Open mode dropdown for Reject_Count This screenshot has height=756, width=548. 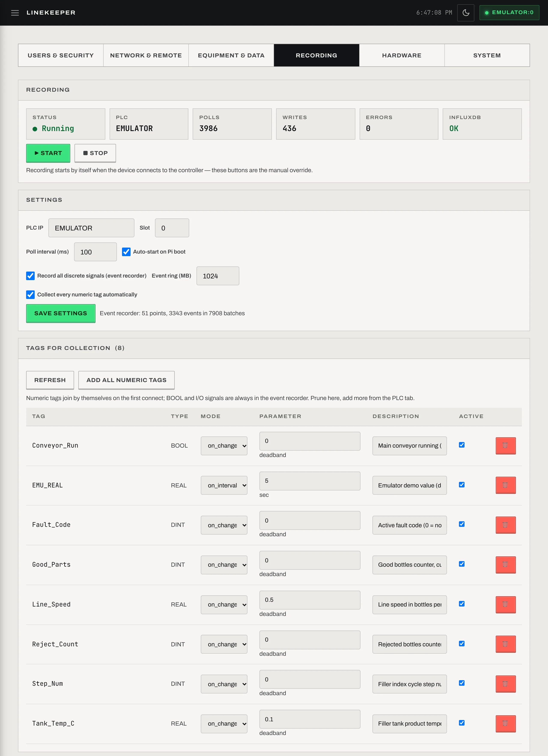[224, 644]
